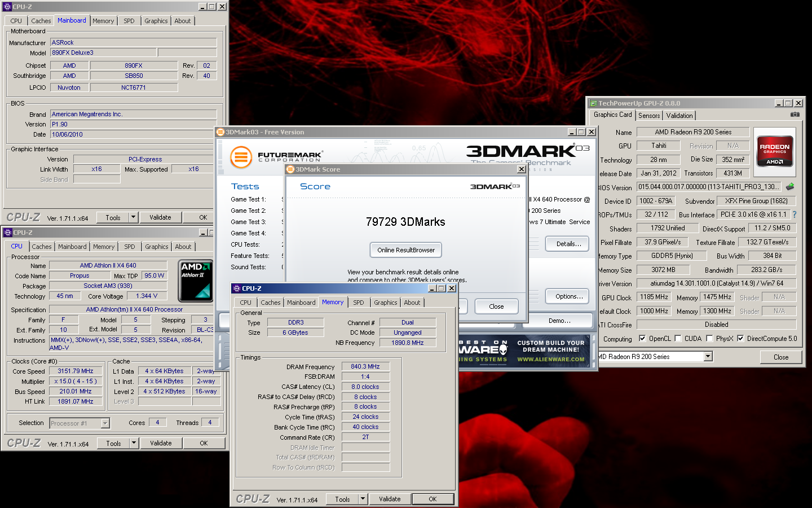Click Tools button in the Memory CPU-Z window
Image resolution: width=812 pixels, height=508 pixels.
[342, 499]
